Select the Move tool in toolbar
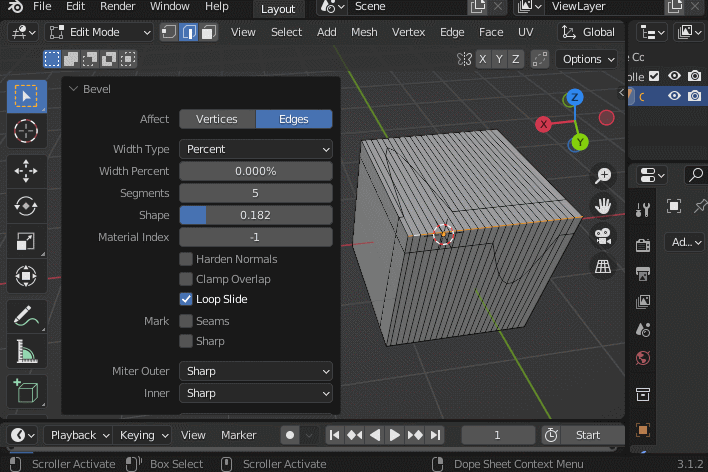 (26, 170)
